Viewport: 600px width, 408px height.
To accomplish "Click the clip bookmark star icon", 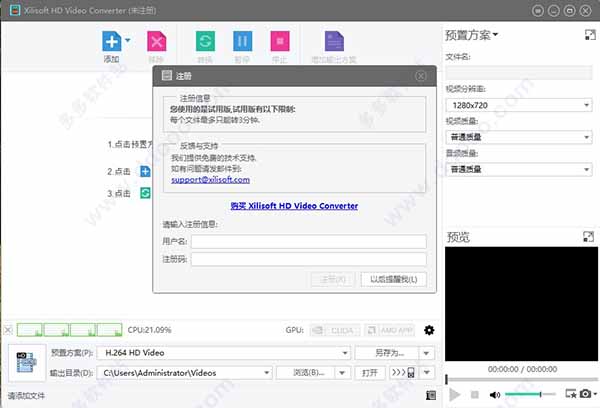I will [571, 393].
